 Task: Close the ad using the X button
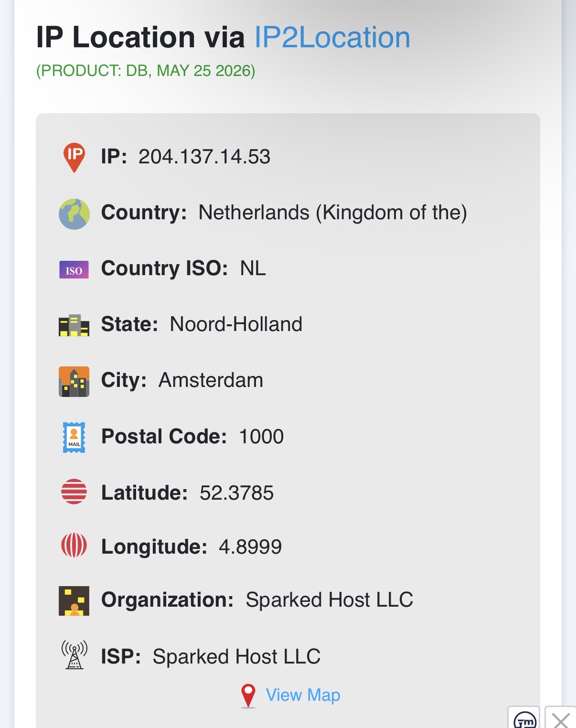pyautogui.click(x=561, y=718)
